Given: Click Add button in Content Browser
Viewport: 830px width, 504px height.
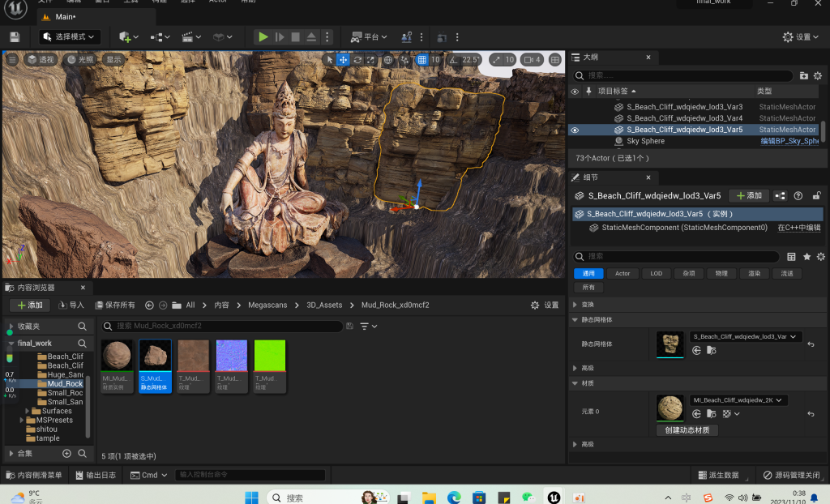Looking at the screenshot, I should 30,305.
